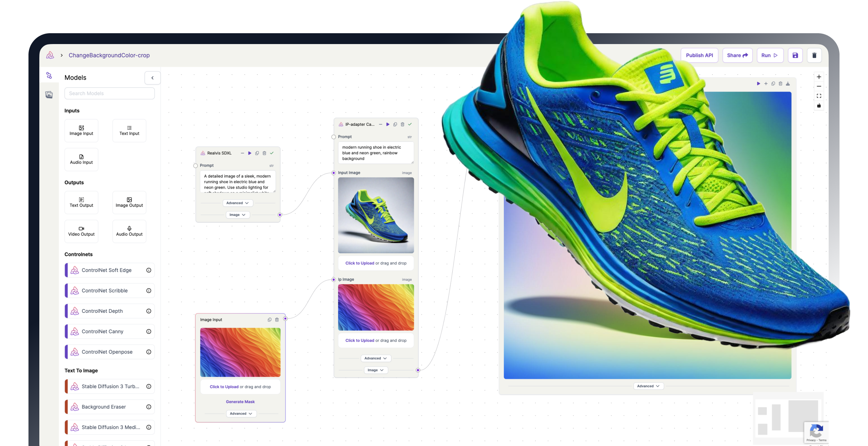Viewport: 868px width, 446px height.
Task: Open the gallery icon in left sidebar
Action: (x=49, y=95)
